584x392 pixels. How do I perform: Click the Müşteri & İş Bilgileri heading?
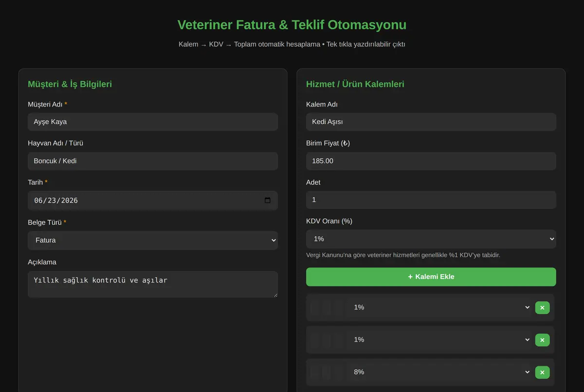70,84
